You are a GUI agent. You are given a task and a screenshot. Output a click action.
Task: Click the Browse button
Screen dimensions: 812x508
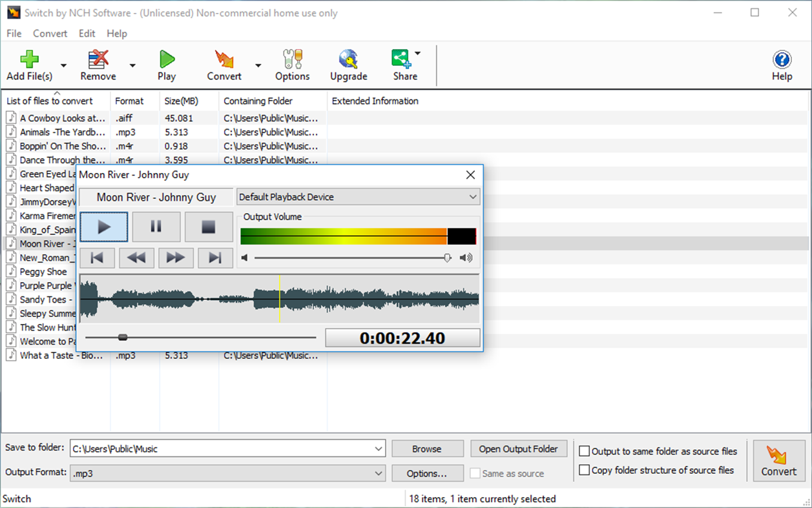click(427, 448)
